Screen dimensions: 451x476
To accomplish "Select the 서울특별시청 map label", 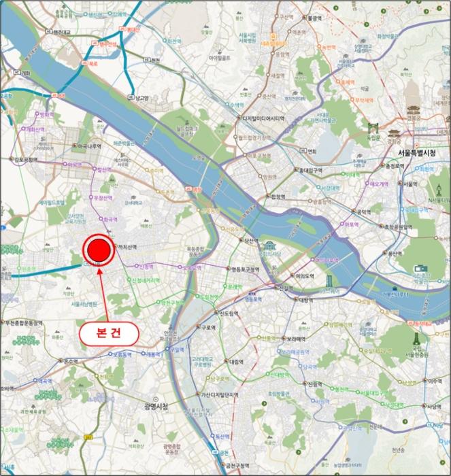I will point(417,153).
